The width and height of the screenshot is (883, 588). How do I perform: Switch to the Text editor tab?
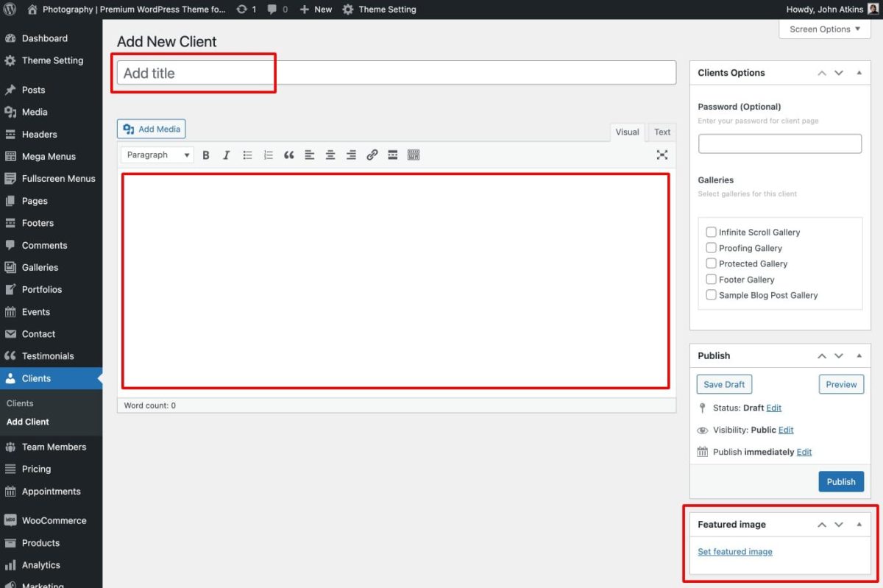[x=661, y=132]
